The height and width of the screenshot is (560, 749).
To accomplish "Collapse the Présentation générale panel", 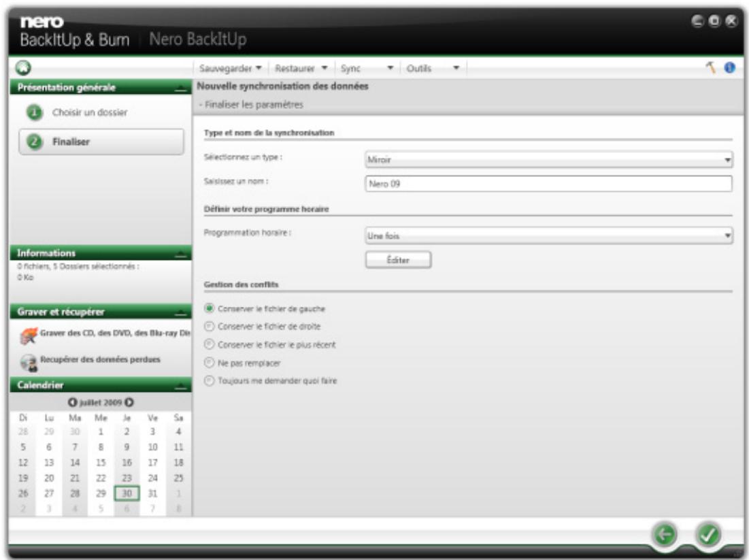I will point(180,88).
